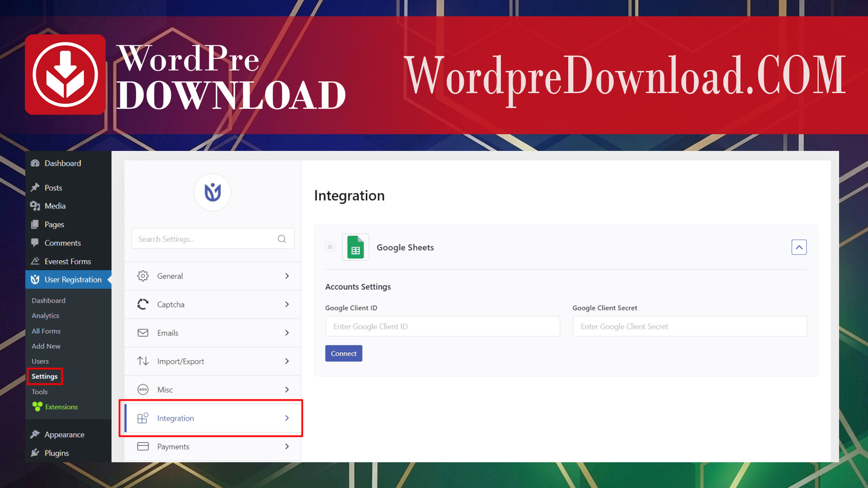868x488 pixels.
Task: Open the Add New link
Action: coord(46,346)
